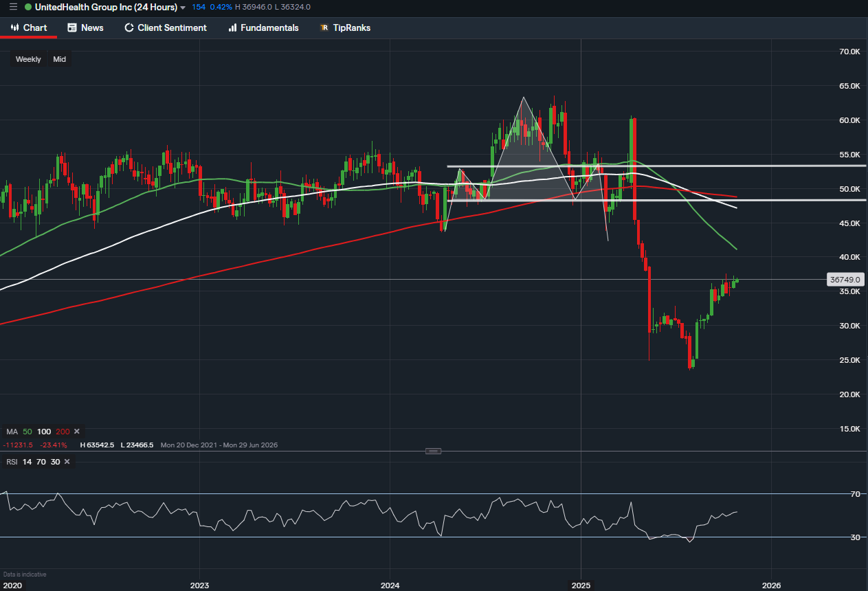
Task: Click the current price label 36749.0
Action: (x=845, y=280)
